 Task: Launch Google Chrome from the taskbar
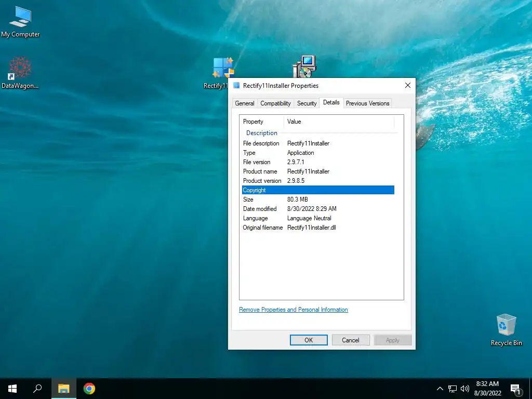(x=89, y=389)
